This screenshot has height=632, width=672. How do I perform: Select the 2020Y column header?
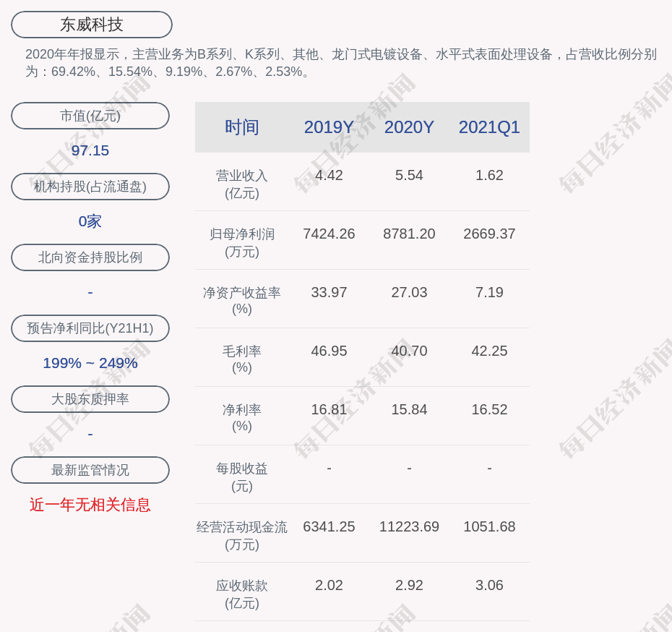tap(409, 127)
